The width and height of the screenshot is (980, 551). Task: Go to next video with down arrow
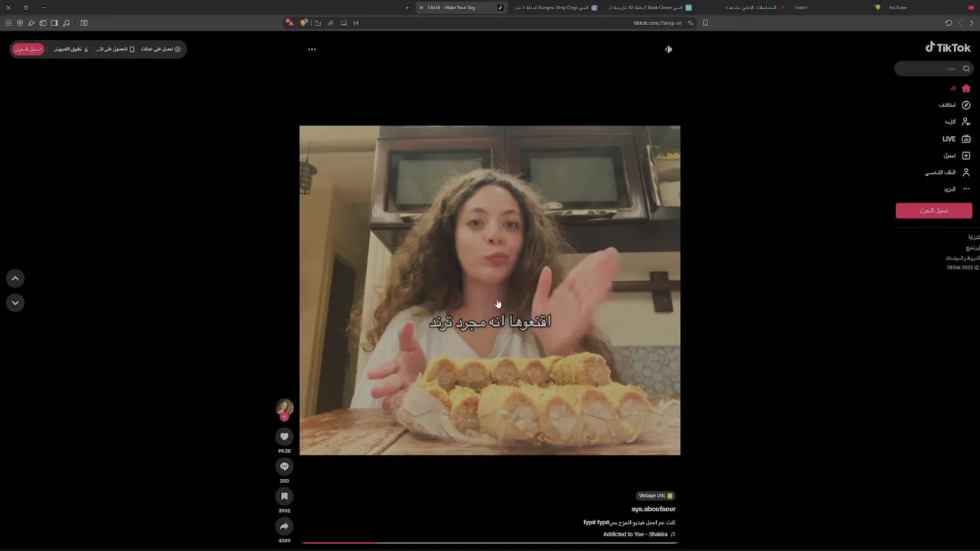pos(15,303)
